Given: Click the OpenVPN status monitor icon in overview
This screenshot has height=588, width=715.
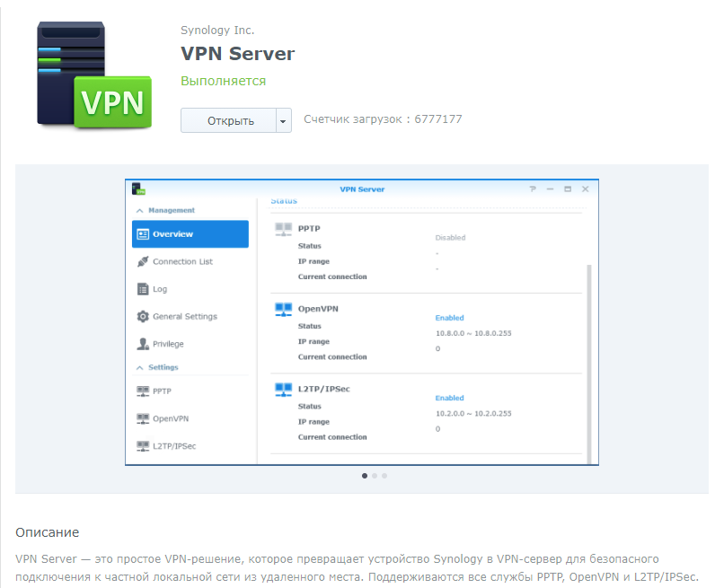Looking at the screenshot, I should click(x=283, y=310).
